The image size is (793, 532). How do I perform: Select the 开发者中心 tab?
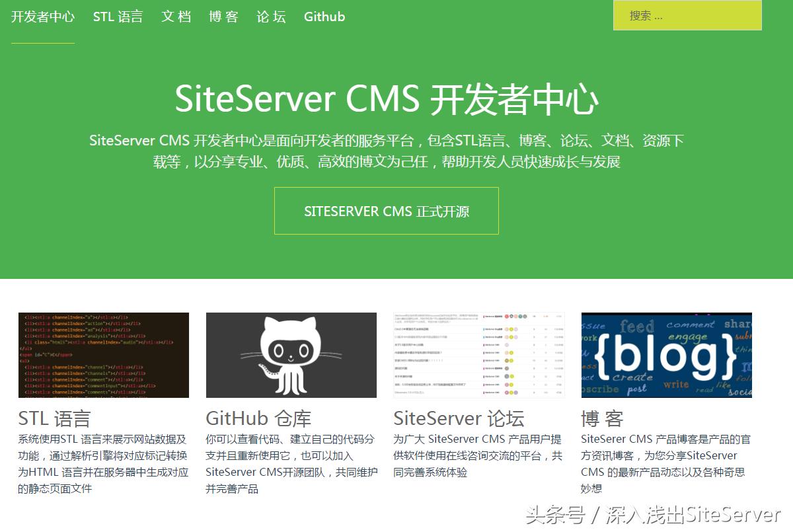pos(43,17)
